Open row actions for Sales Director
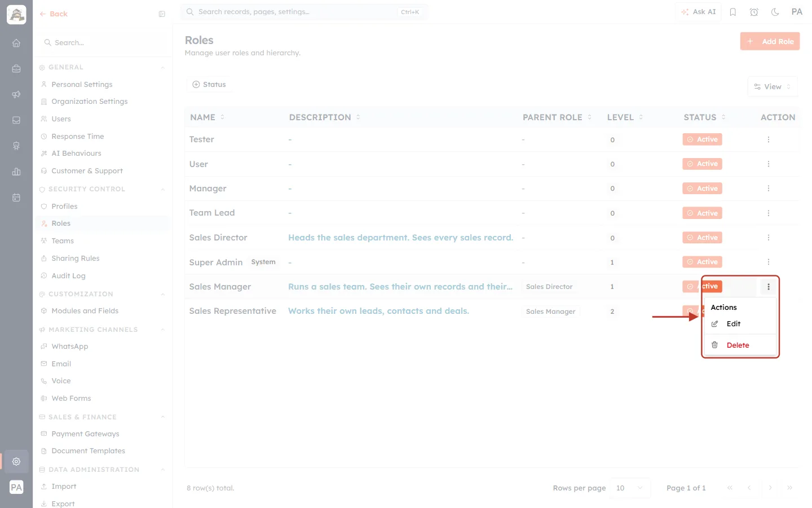The height and width of the screenshot is (508, 812). [x=769, y=238]
